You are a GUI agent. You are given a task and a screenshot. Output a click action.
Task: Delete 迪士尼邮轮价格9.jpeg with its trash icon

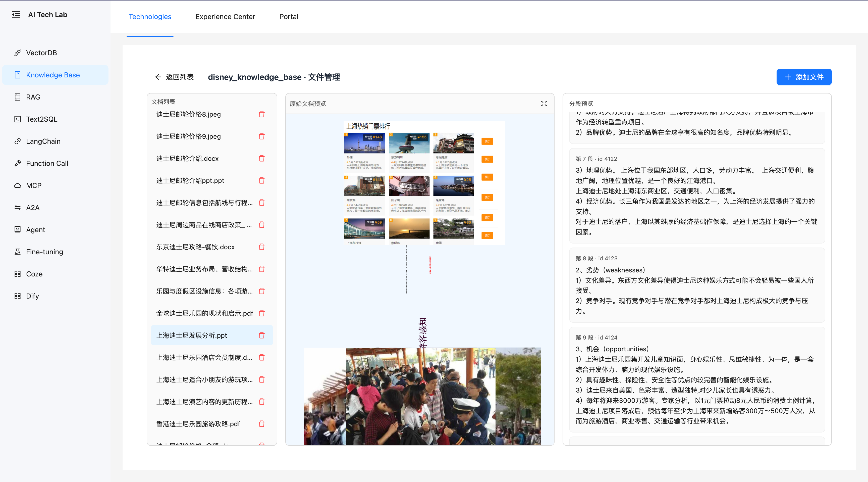261,136
